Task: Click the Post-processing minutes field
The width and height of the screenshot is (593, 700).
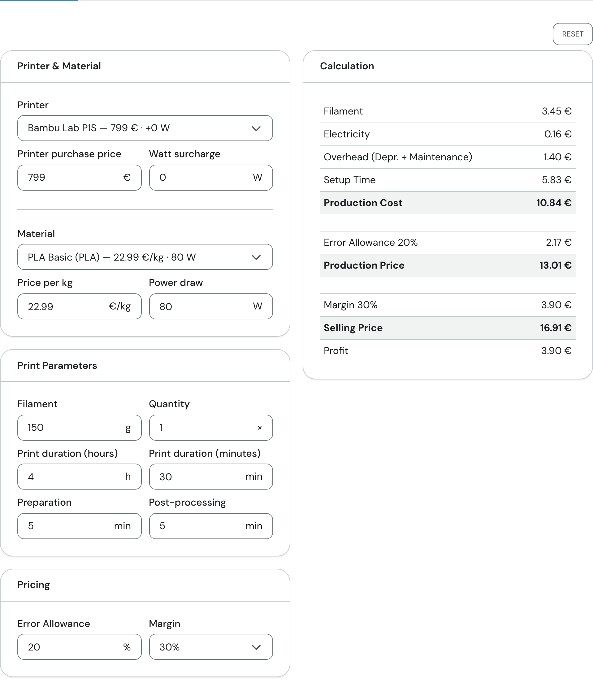Action: point(211,526)
